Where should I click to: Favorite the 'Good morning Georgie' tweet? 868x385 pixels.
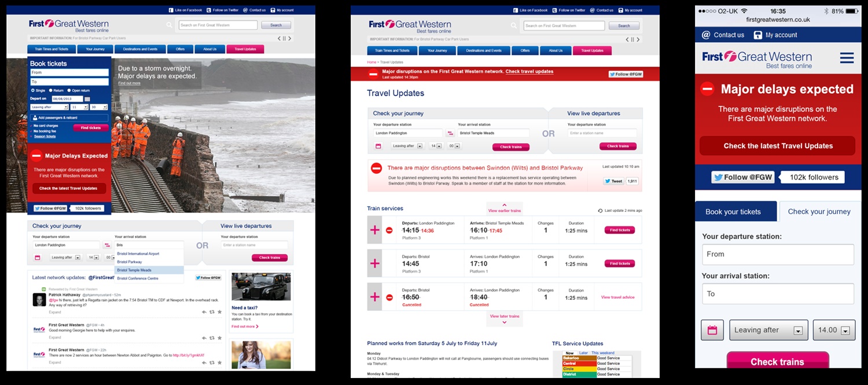(x=219, y=337)
